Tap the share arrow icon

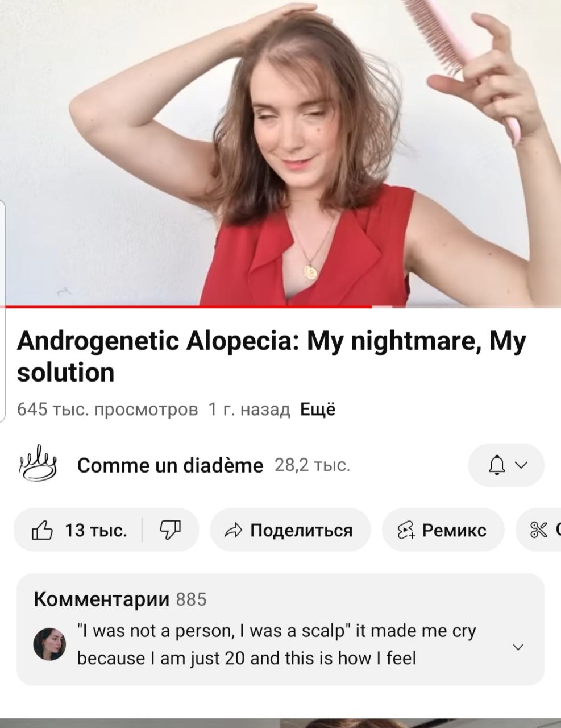pyautogui.click(x=233, y=531)
